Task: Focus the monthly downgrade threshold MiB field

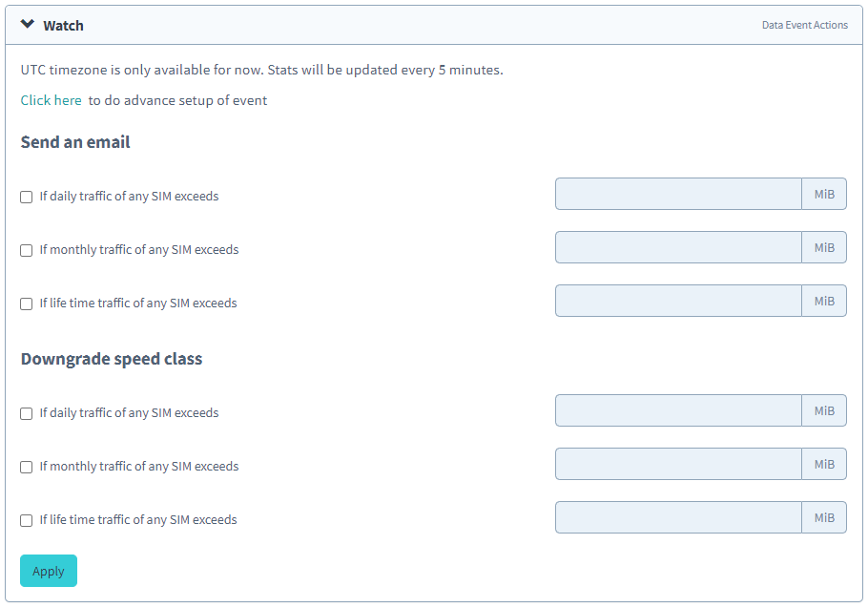Action: [678, 464]
